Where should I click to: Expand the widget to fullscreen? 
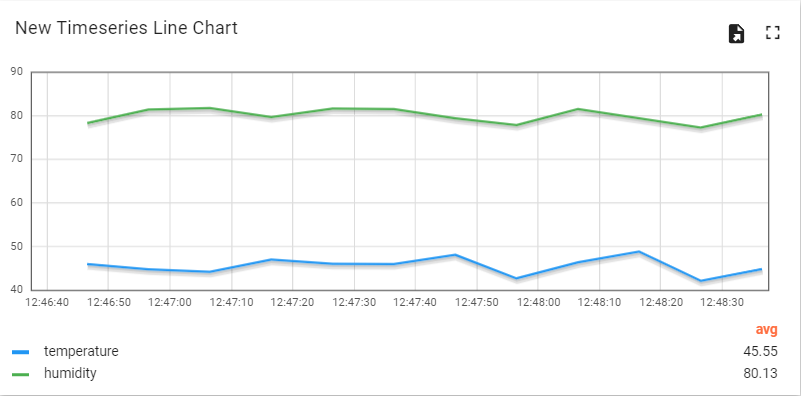[x=773, y=33]
